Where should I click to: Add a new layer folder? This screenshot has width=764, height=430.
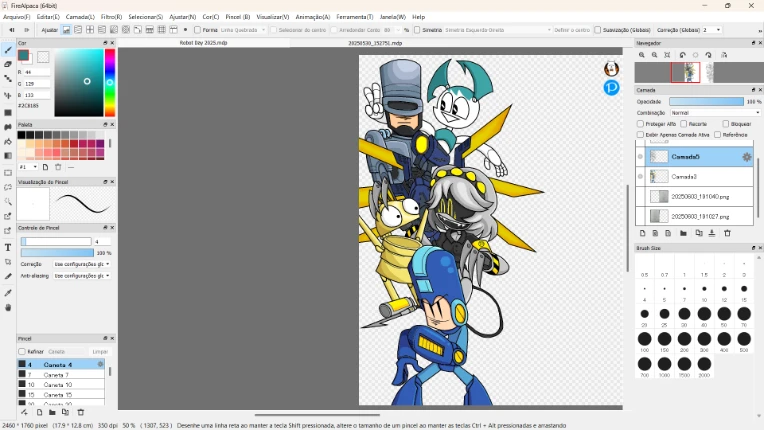coord(683,233)
